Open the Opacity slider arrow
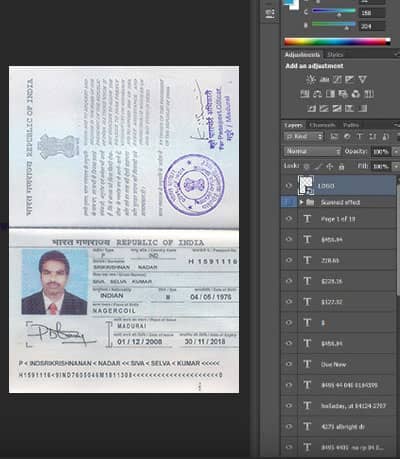 pyautogui.click(x=396, y=151)
